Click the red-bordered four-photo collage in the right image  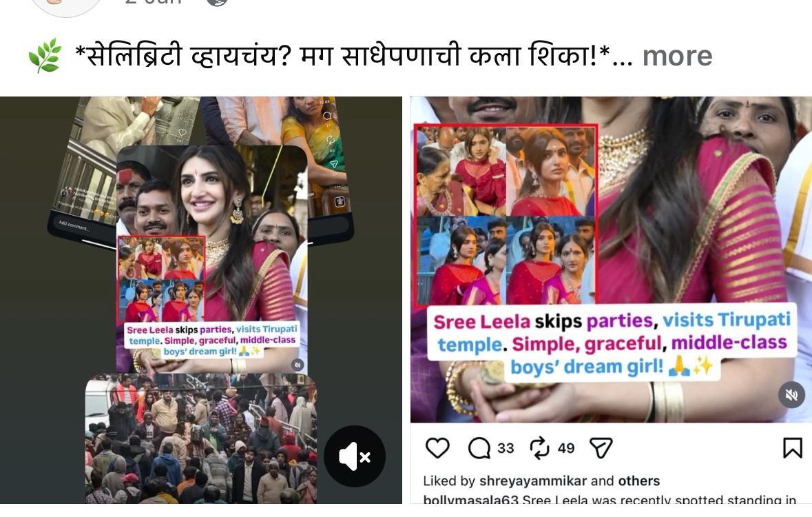(x=506, y=214)
